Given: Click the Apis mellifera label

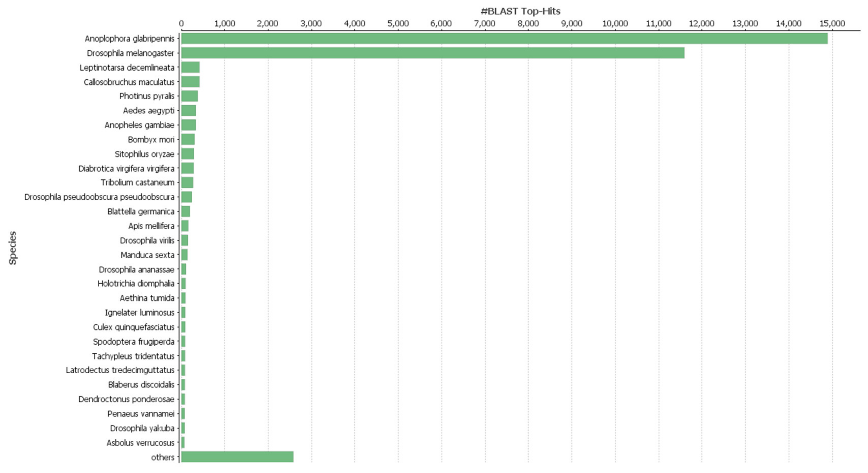Looking at the screenshot, I should click(151, 226).
